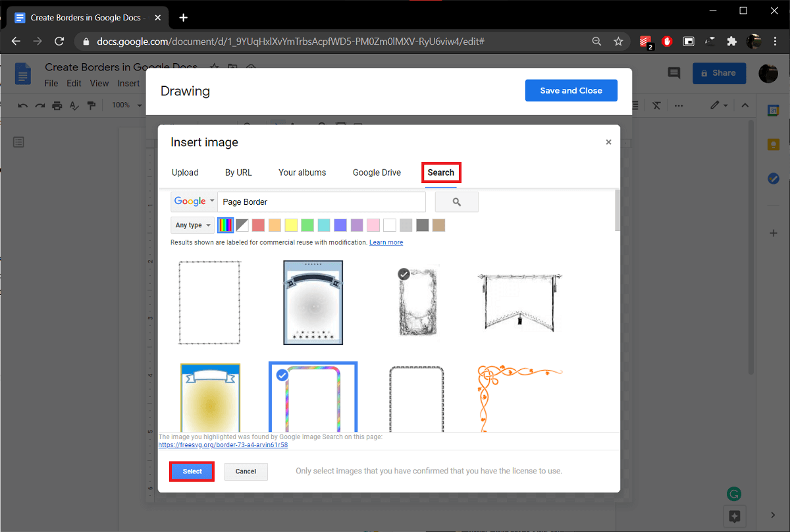This screenshot has width=790, height=532.
Task: Expand the Any type dropdown
Action: tap(192, 225)
